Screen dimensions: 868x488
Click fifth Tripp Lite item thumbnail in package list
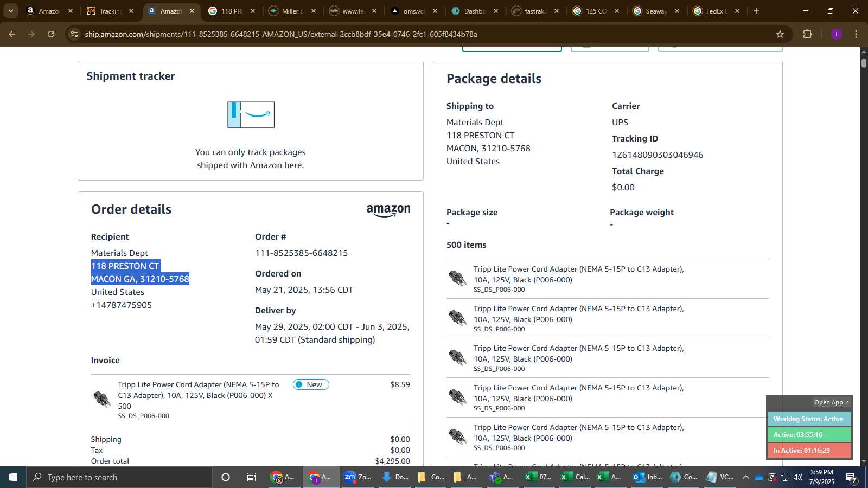click(457, 436)
